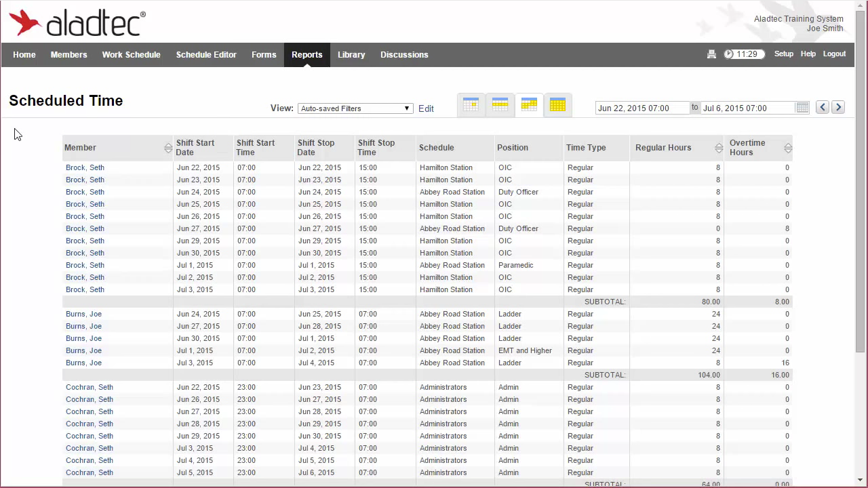Go to the previous date range
Image resolution: width=868 pixels, height=488 pixels.
click(x=823, y=107)
